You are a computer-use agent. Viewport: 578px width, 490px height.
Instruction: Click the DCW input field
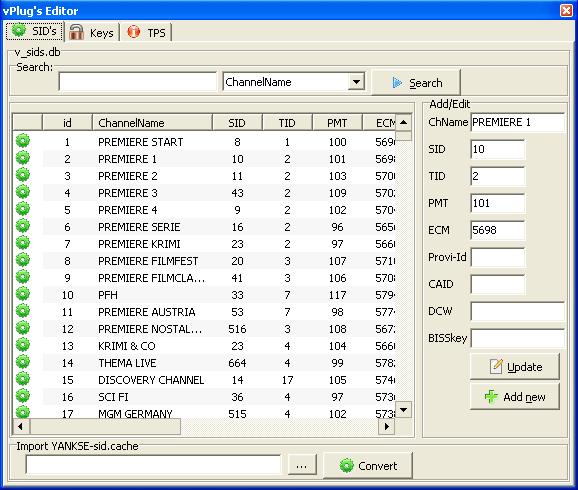[x=518, y=311]
